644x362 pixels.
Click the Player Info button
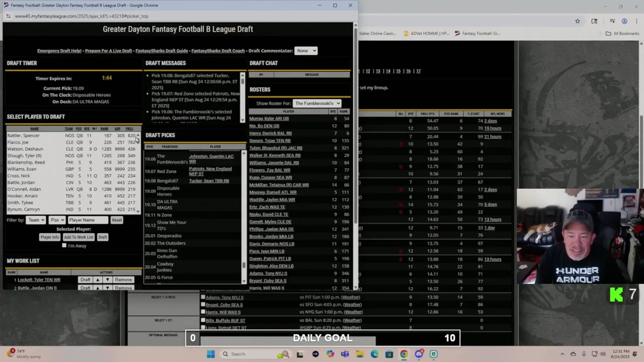(x=49, y=237)
